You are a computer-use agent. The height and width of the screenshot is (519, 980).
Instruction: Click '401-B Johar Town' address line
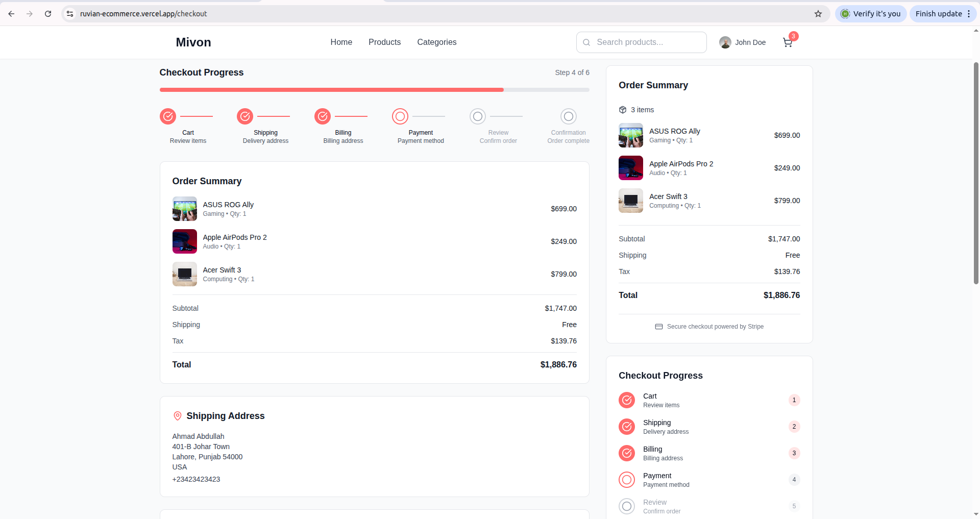(201, 447)
